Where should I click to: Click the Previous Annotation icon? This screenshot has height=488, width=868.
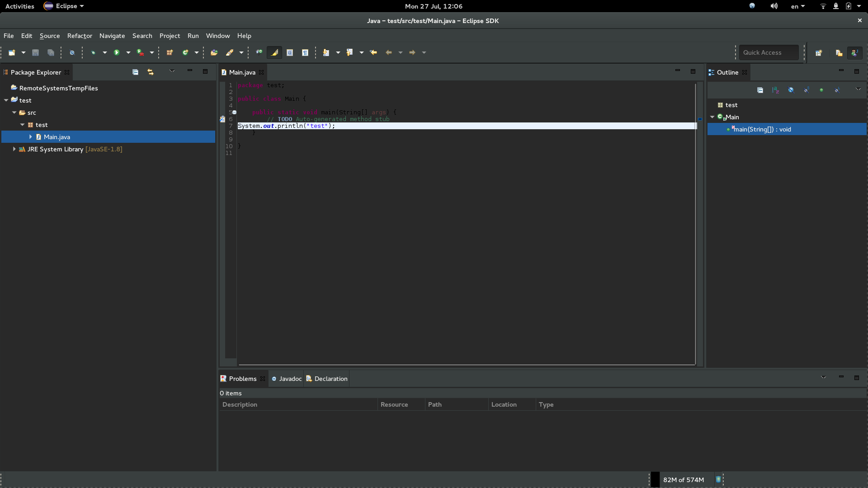349,52
